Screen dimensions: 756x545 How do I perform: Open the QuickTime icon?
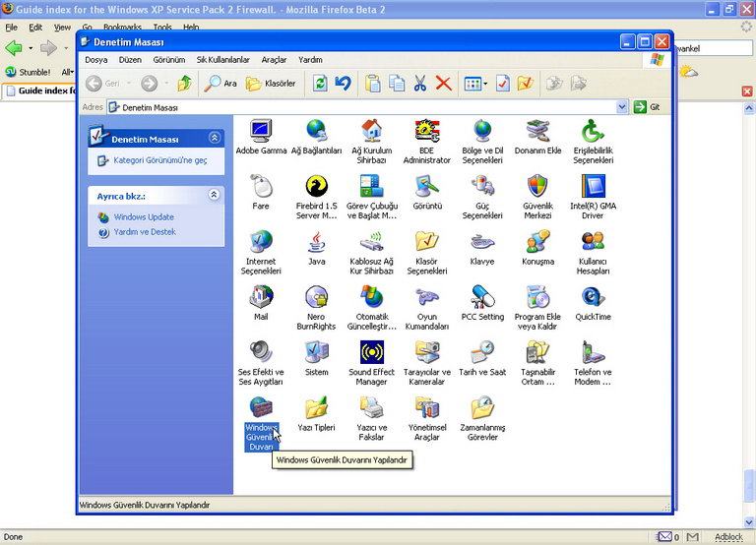click(x=593, y=298)
